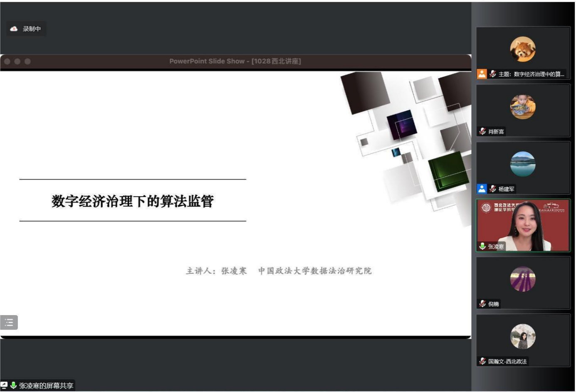Select the red panda avatar participant tile
The width and height of the screenshot is (576, 392).
pyautogui.click(x=523, y=49)
